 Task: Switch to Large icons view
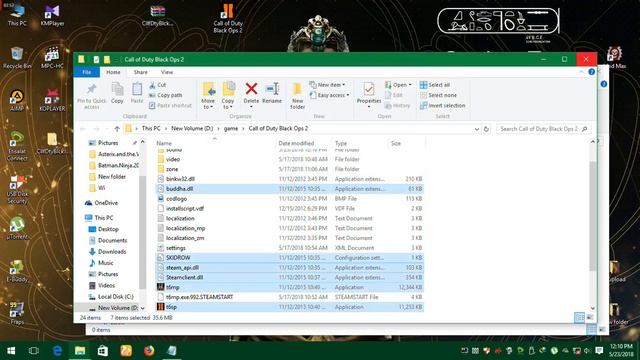click(x=590, y=317)
